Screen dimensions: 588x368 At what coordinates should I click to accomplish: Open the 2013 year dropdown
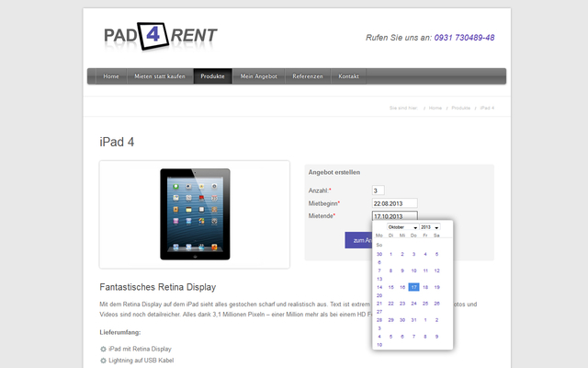point(430,227)
